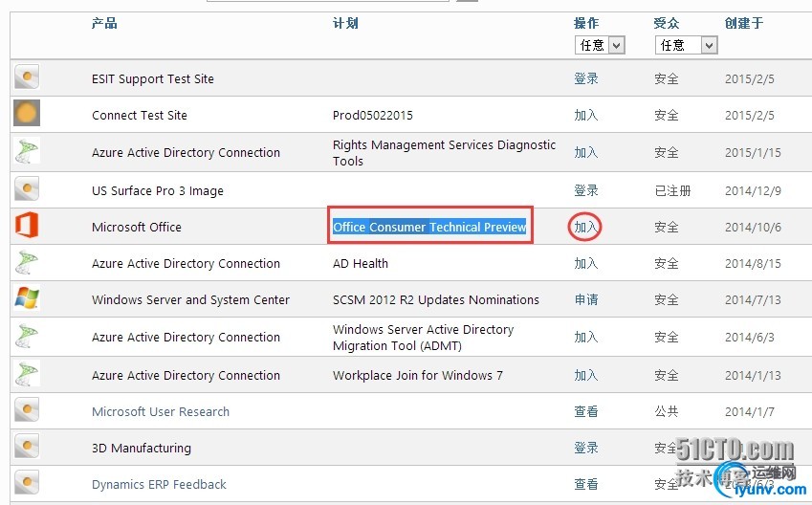Click 查看 for Microsoft User Research
Image resolution: width=812 pixels, height=505 pixels.
pyautogui.click(x=585, y=411)
